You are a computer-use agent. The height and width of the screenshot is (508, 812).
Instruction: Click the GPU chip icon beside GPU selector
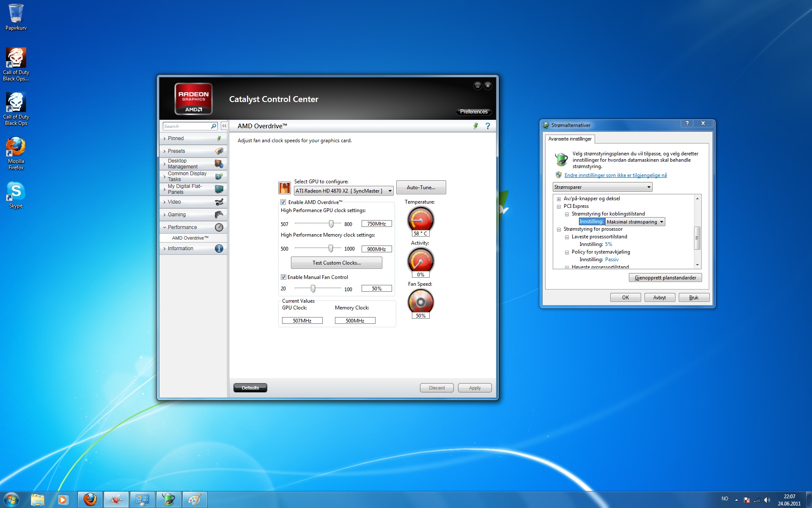click(x=285, y=188)
